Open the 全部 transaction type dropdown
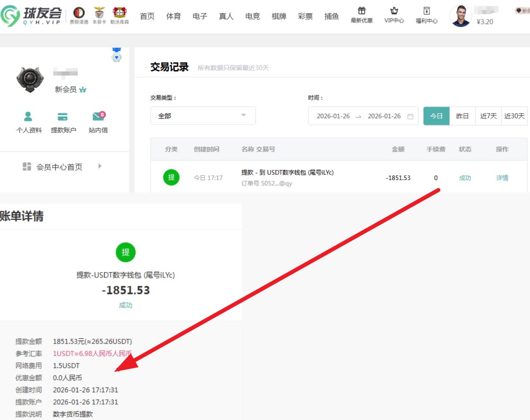 coord(203,116)
